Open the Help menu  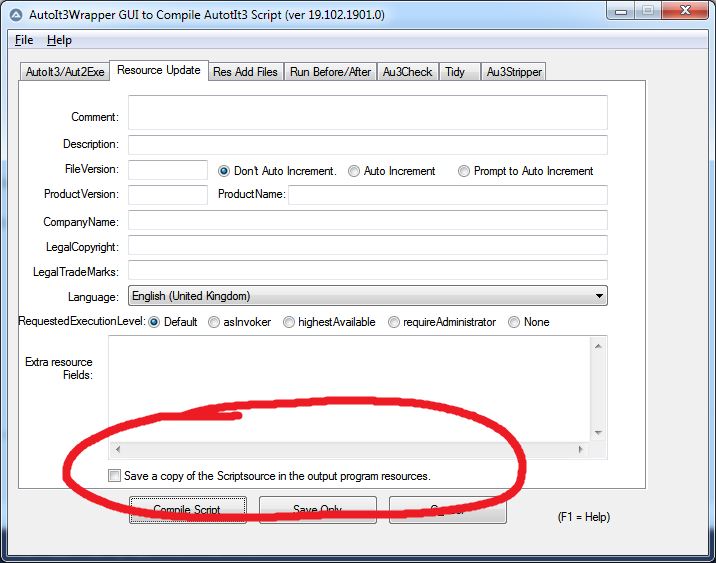[59, 40]
